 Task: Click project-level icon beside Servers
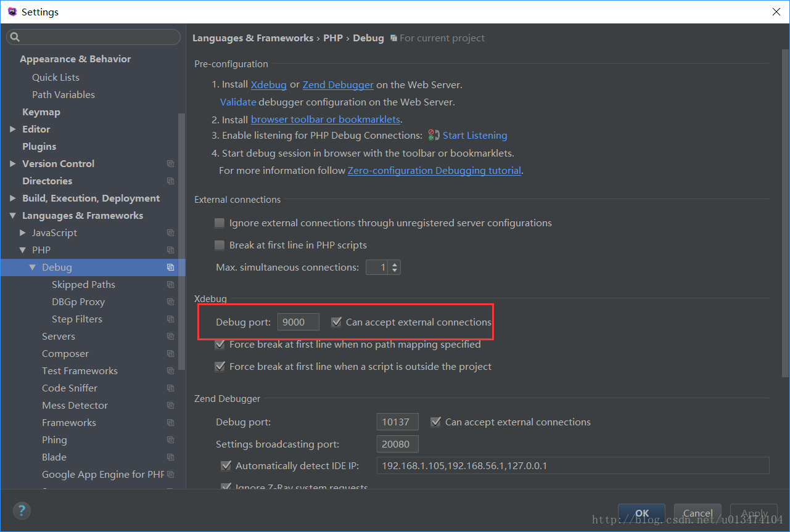(x=170, y=337)
